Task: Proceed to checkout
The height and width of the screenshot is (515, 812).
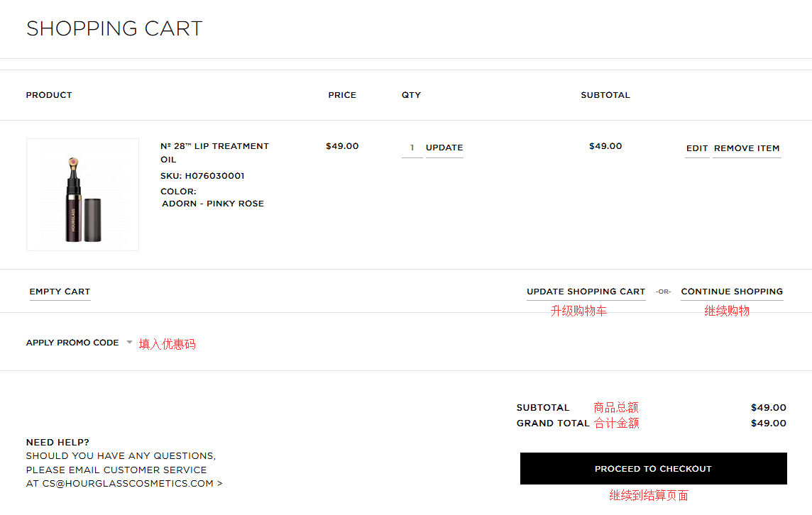Action: 654,469
